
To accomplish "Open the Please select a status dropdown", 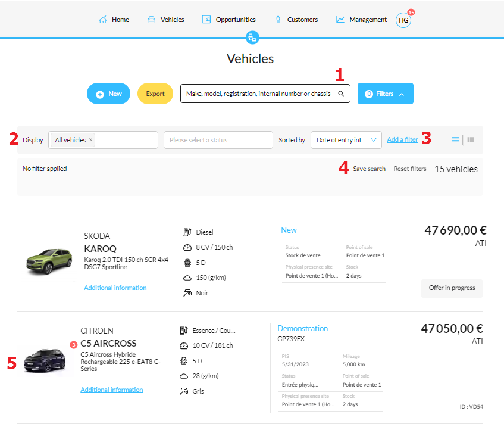I will click(218, 140).
